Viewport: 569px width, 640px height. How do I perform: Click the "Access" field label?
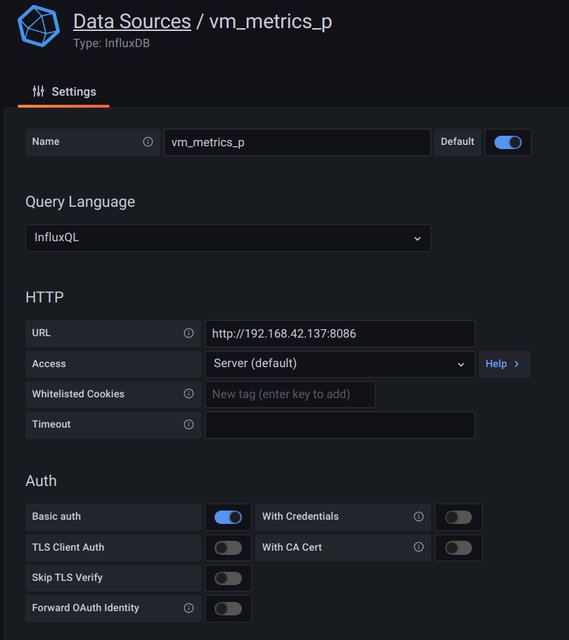tap(49, 364)
